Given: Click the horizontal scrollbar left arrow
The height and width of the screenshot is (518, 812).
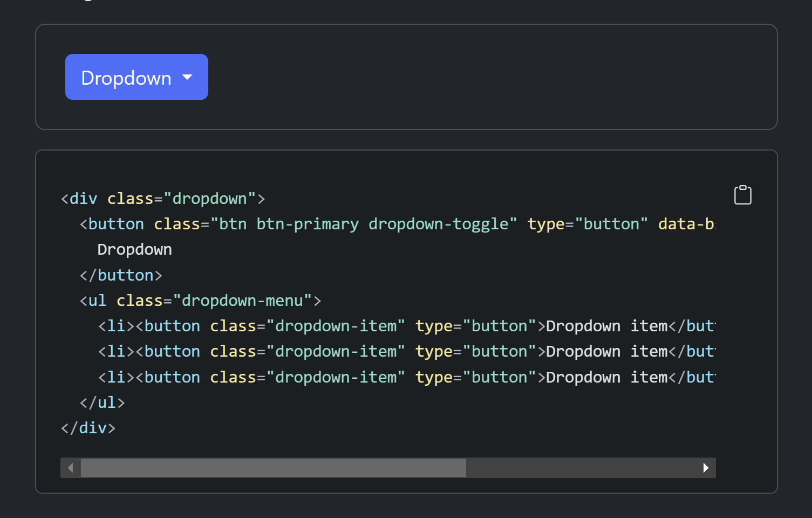Looking at the screenshot, I should click(x=71, y=468).
